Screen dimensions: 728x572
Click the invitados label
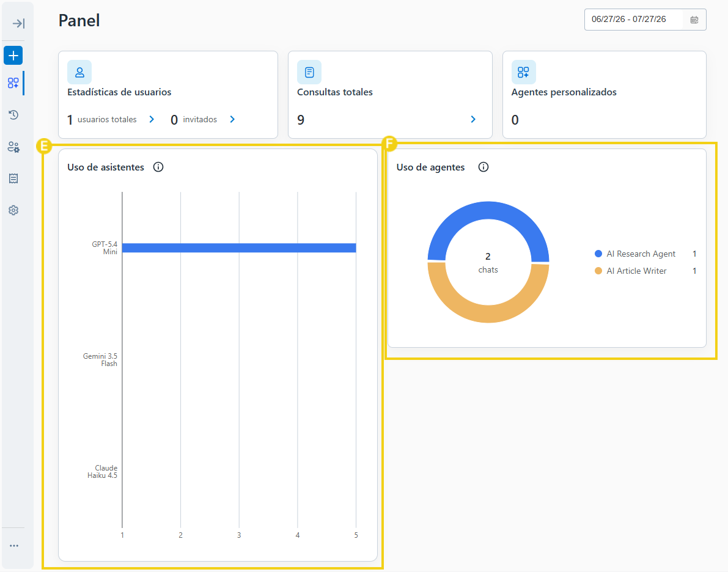(200, 120)
